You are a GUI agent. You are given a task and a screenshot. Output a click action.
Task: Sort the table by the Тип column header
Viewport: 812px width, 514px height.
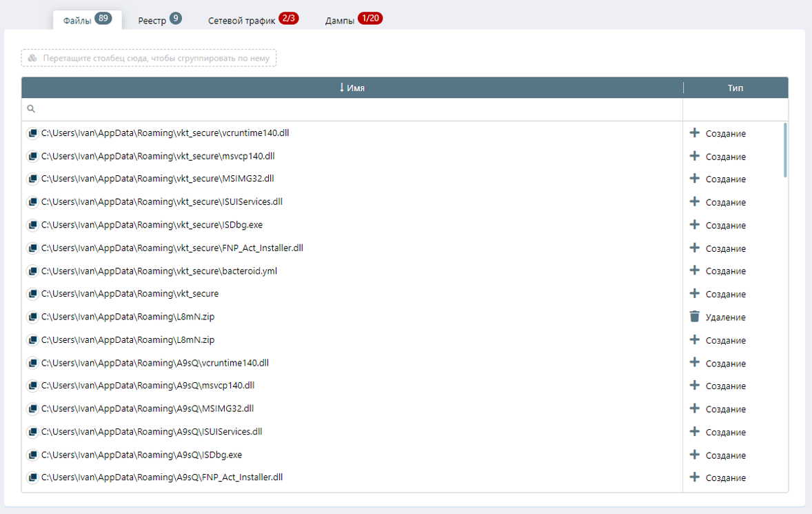click(735, 88)
